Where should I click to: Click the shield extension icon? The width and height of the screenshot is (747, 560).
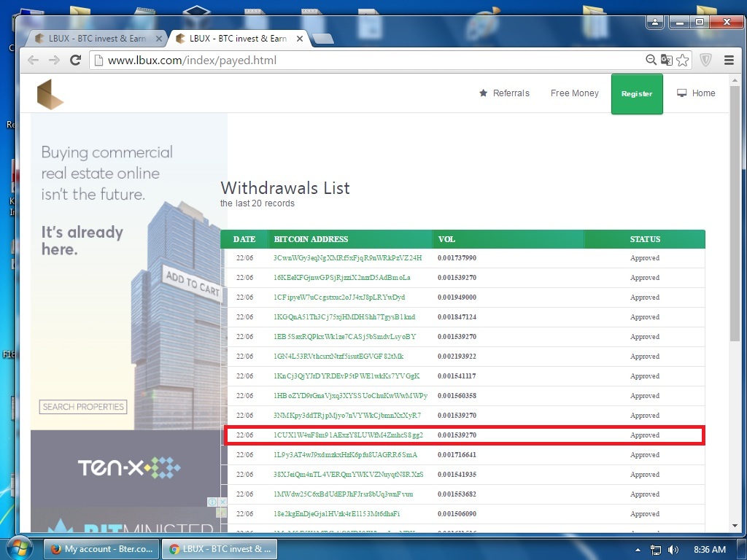705,60
